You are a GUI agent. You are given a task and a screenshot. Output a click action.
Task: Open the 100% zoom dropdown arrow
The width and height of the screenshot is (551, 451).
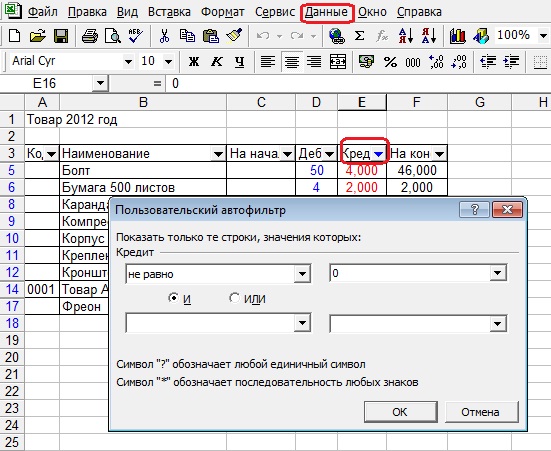543,36
